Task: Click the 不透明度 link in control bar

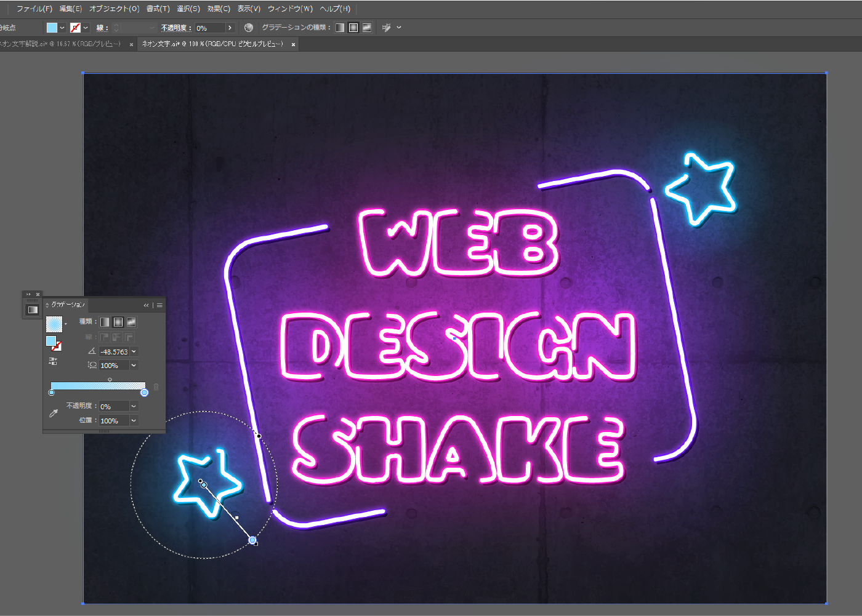Action: (174, 28)
